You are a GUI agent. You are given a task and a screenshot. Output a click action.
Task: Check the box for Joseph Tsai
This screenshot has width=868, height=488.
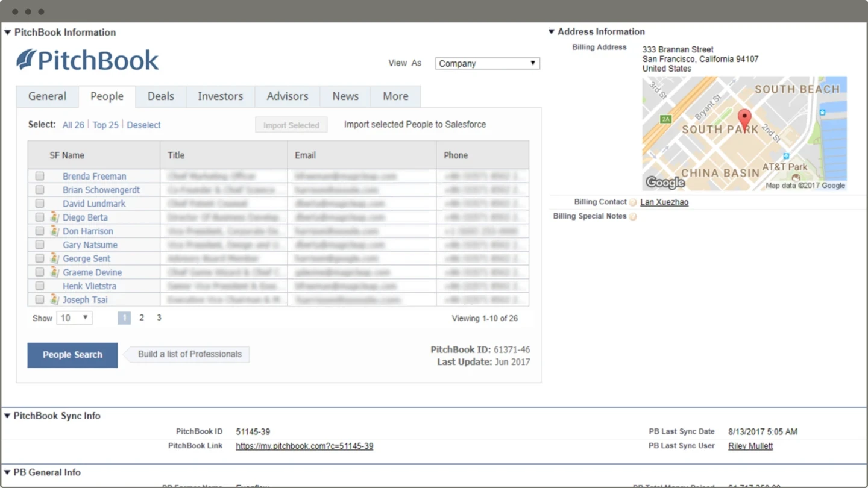point(40,299)
